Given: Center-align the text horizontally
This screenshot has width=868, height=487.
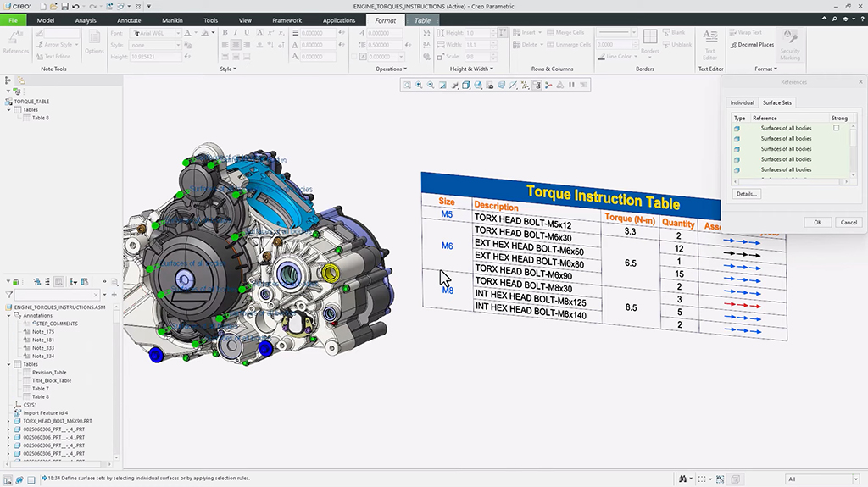Looking at the screenshot, I should pyautogui.click(x=236, y=45).
